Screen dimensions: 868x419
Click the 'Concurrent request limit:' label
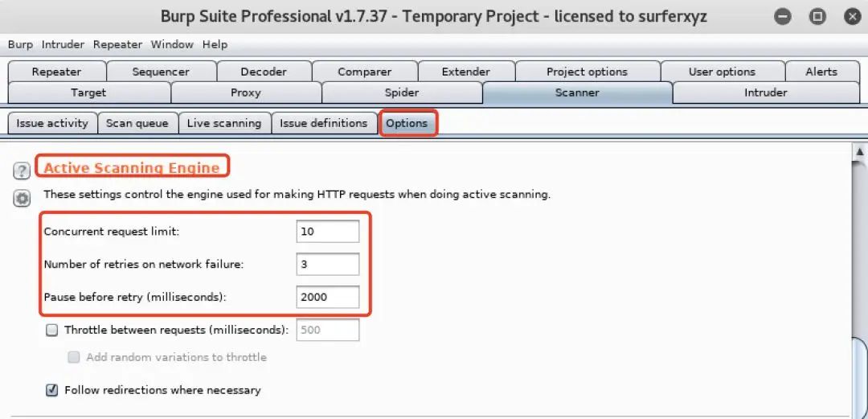pos(111,232)
